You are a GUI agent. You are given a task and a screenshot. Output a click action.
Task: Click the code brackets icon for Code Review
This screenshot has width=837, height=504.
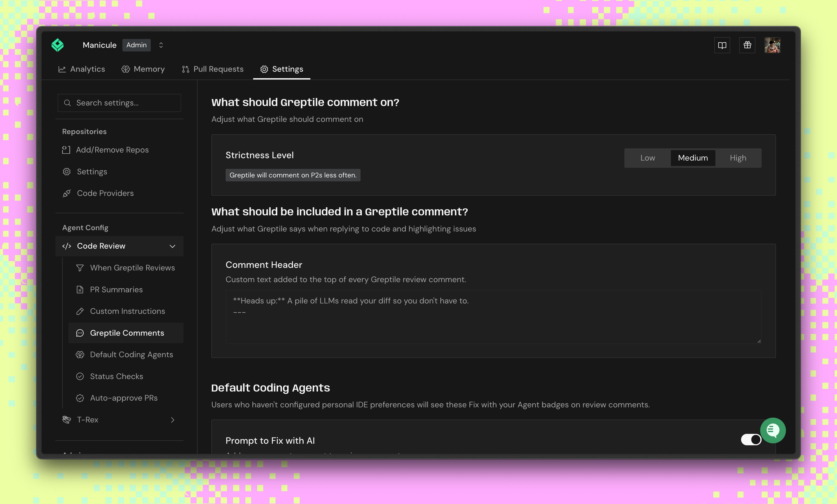67,246
